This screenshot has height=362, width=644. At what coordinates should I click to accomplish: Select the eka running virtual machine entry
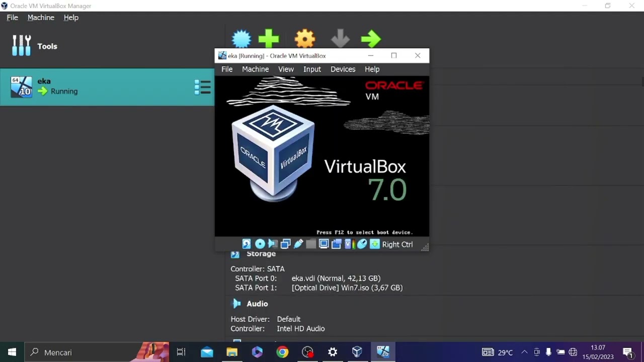point(107,87)
